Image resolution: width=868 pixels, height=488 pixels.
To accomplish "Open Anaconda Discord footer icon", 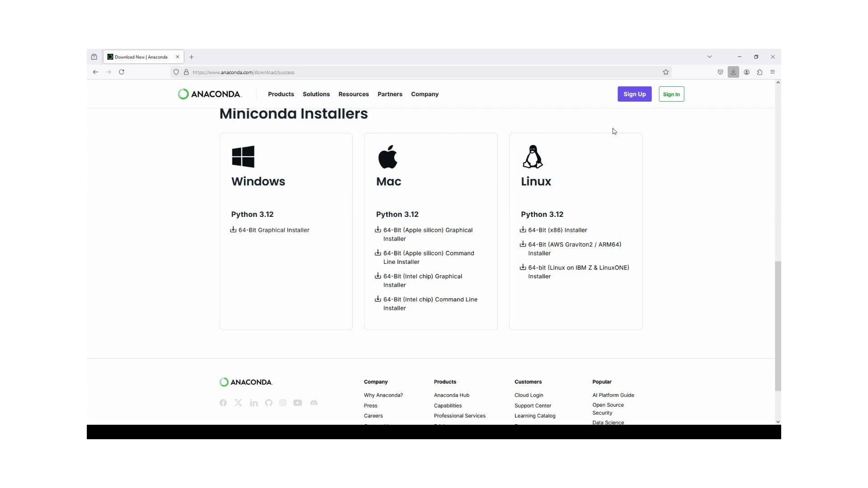I will pos(314,403).
